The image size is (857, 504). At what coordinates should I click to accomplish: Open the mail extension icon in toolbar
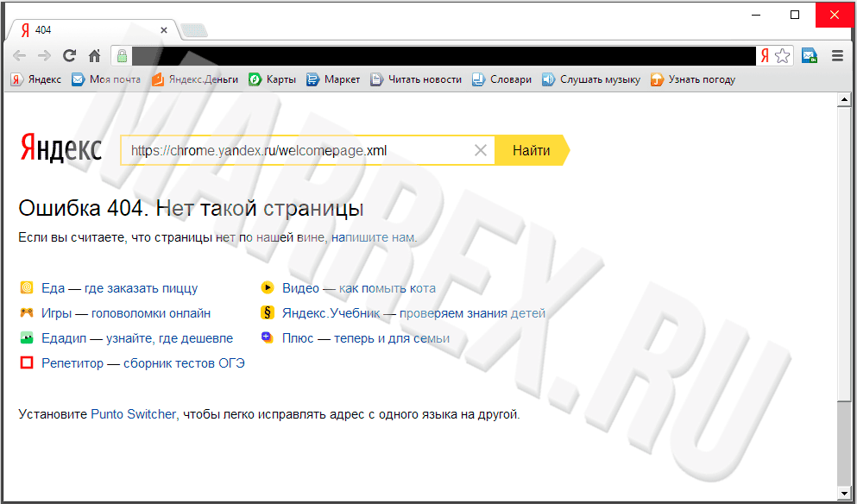(809, 56)
